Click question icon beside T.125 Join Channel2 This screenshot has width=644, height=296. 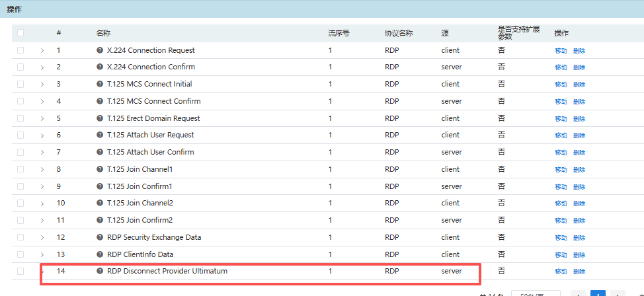click(x=100, y=203)
